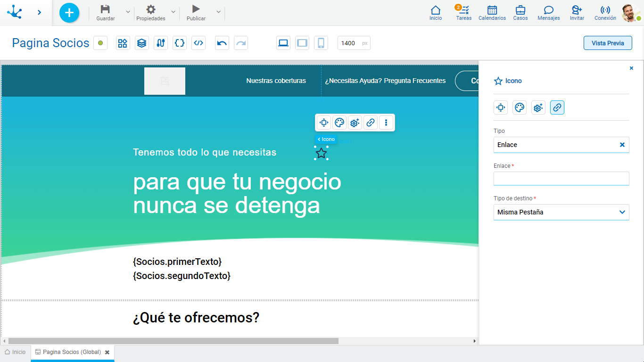Select 'Tenemos todo lo que necesitas' text
This screenshot has height=362, width=644.
205,152
